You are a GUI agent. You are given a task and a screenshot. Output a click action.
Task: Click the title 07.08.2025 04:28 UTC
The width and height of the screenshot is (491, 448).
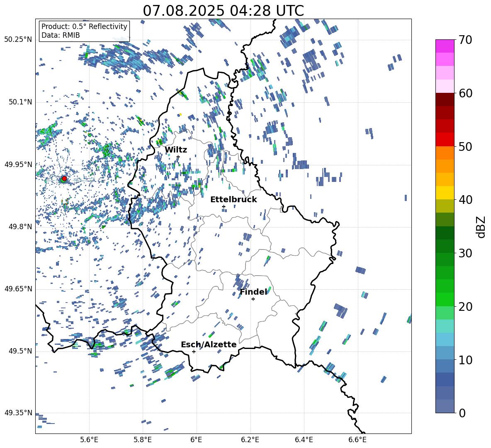223,11
